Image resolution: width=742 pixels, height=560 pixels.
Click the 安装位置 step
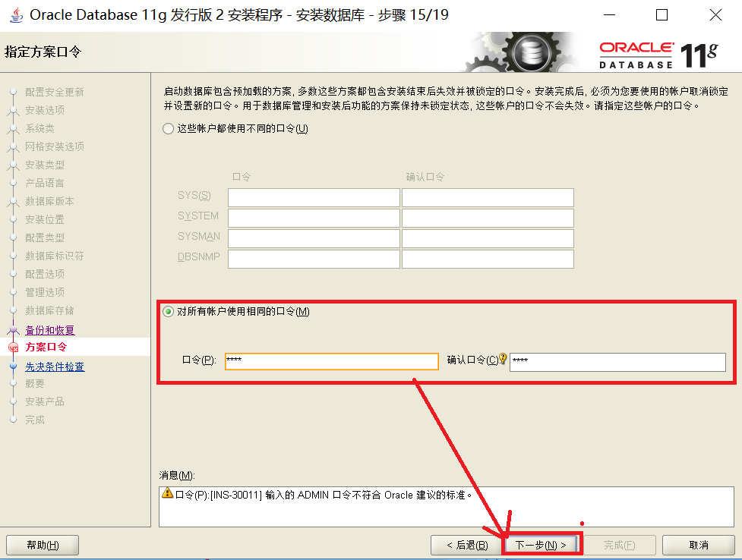click(x=45, y=219)
